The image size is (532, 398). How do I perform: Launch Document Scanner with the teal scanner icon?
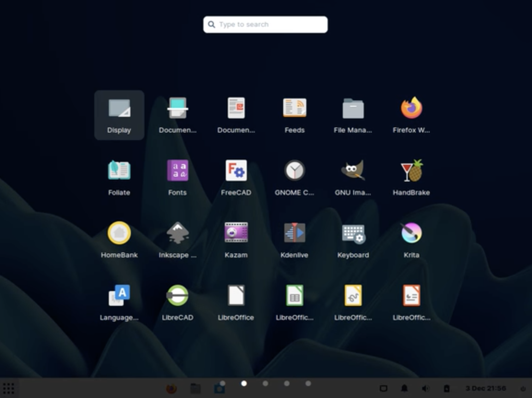coord(177,115)
